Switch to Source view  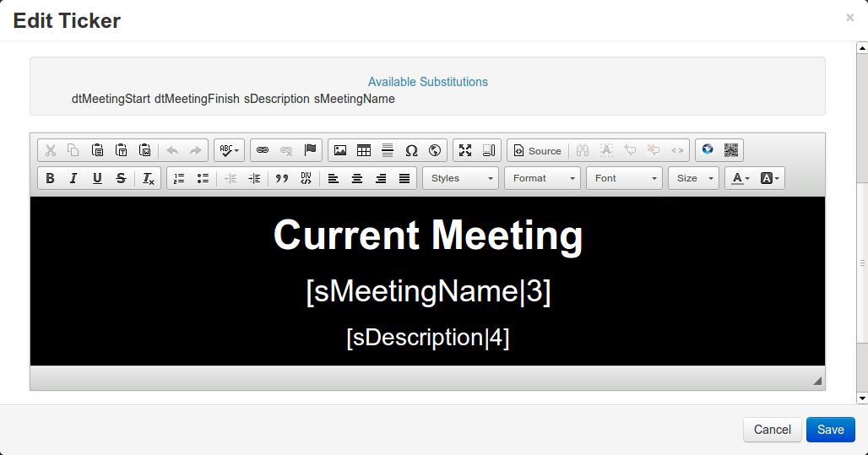pyautogui.click(x=537, y=150)
